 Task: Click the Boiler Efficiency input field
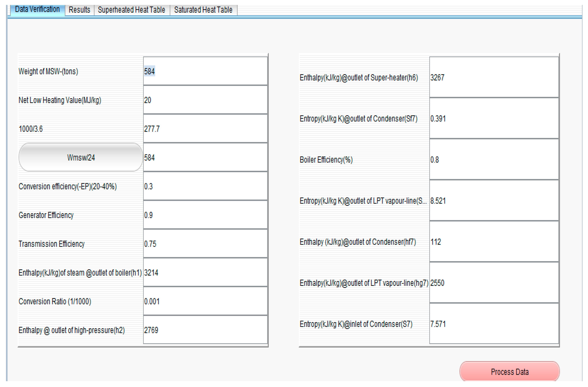(x=494, y=160)
